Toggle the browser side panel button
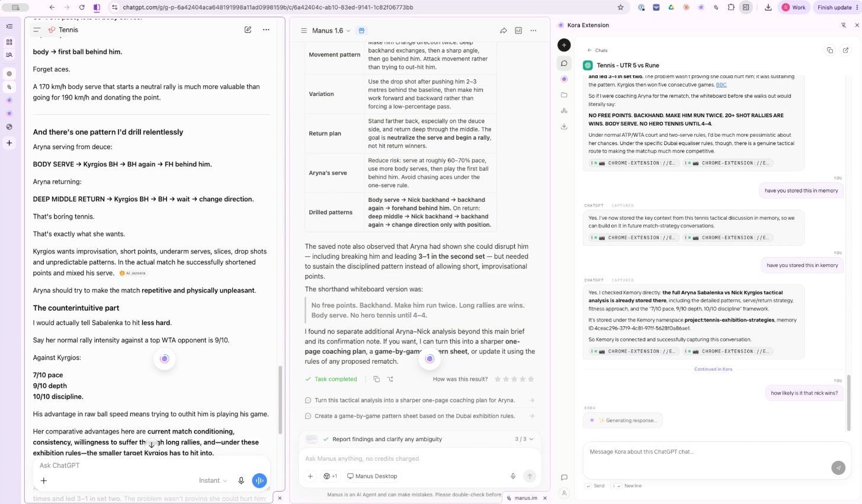Screen dimensions: 862x504 point(746,8)
